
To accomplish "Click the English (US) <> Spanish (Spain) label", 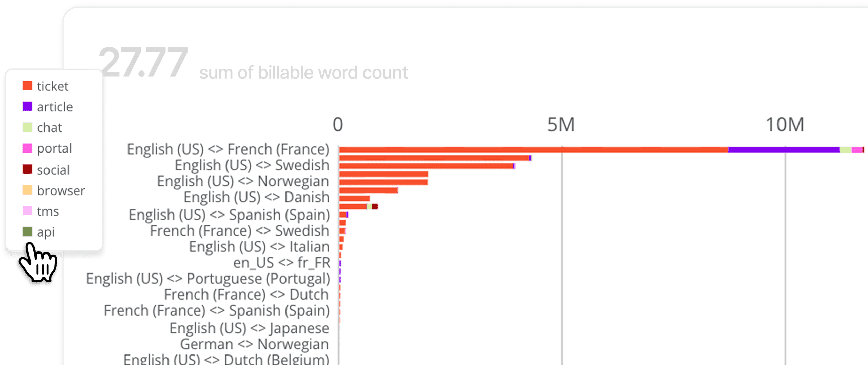I will click(x=229, y=215).
